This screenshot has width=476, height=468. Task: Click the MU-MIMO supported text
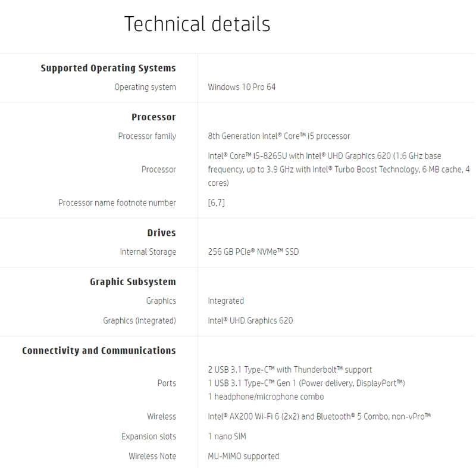[243, 456]
